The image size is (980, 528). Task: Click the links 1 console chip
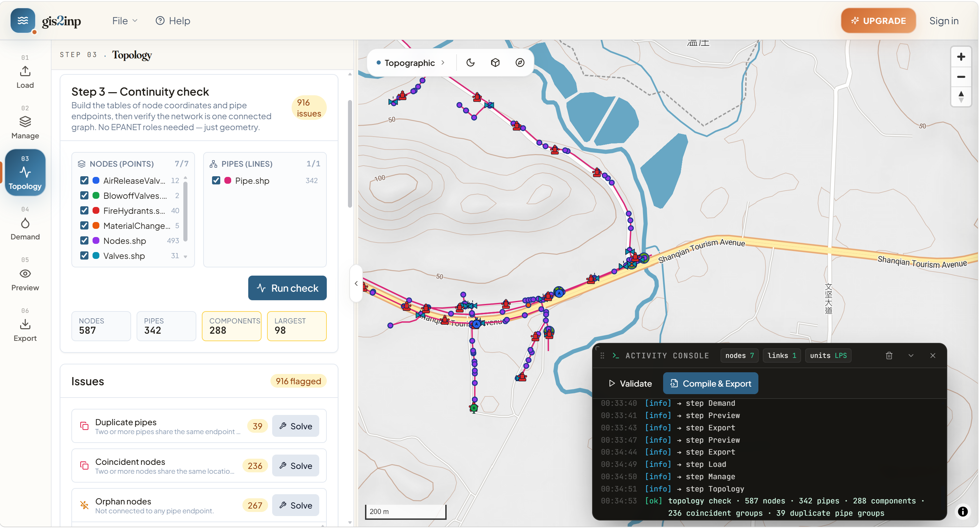pyautogui.click(x=781, y=356)
